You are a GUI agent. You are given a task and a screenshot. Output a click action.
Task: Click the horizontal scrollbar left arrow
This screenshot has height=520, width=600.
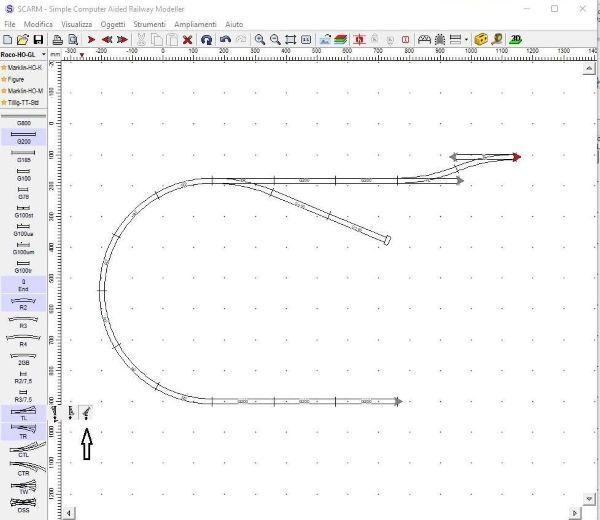(69, 513)
